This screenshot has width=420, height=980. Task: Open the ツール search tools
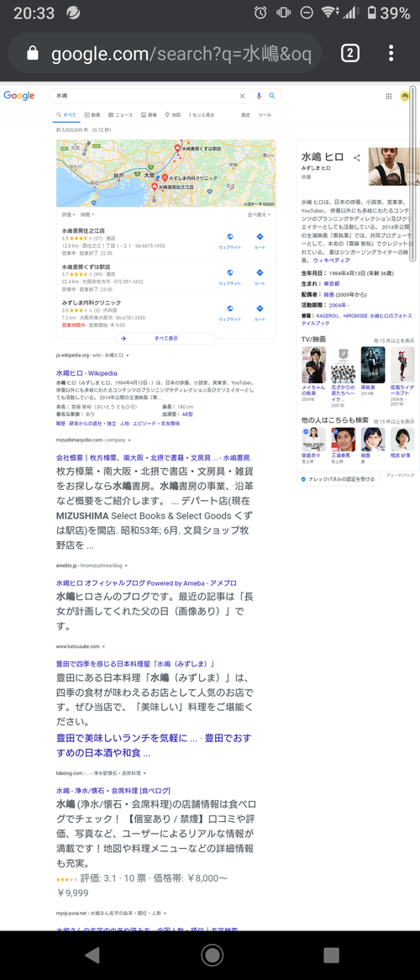[x=265, y=115]
